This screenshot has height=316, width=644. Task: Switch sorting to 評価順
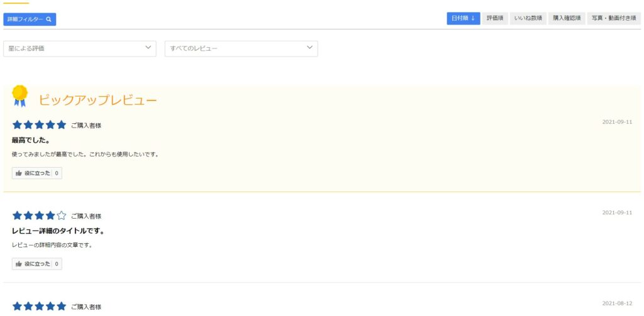coord(495,19)
